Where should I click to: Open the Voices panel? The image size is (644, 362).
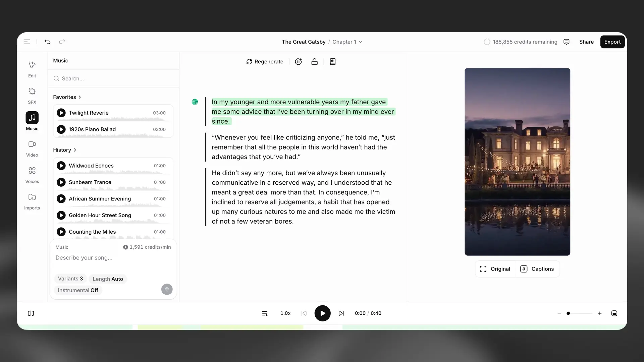(32, 175)
